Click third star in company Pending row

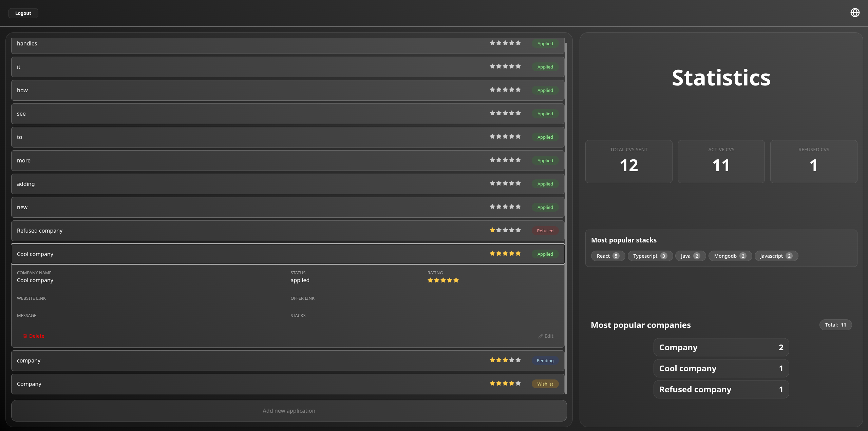coord(505,360)
